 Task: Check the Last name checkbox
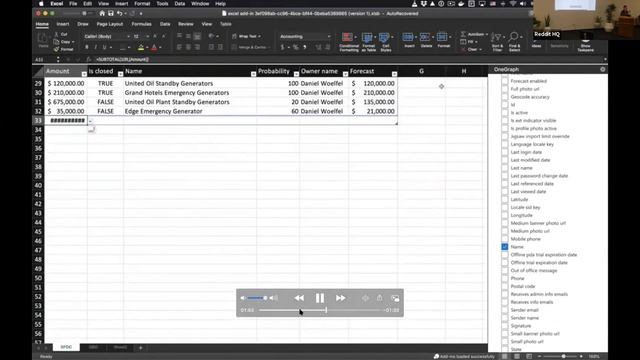point(505,168)
